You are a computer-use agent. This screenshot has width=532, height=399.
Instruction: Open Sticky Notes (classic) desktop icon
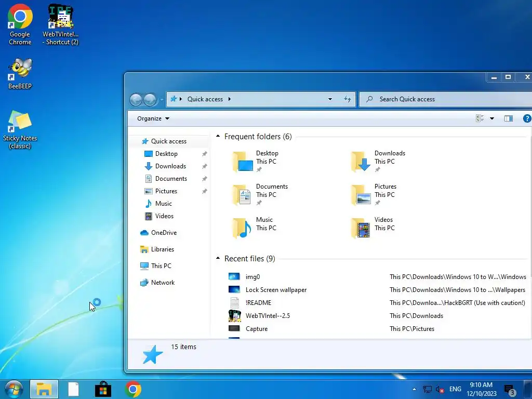[20, 129]
